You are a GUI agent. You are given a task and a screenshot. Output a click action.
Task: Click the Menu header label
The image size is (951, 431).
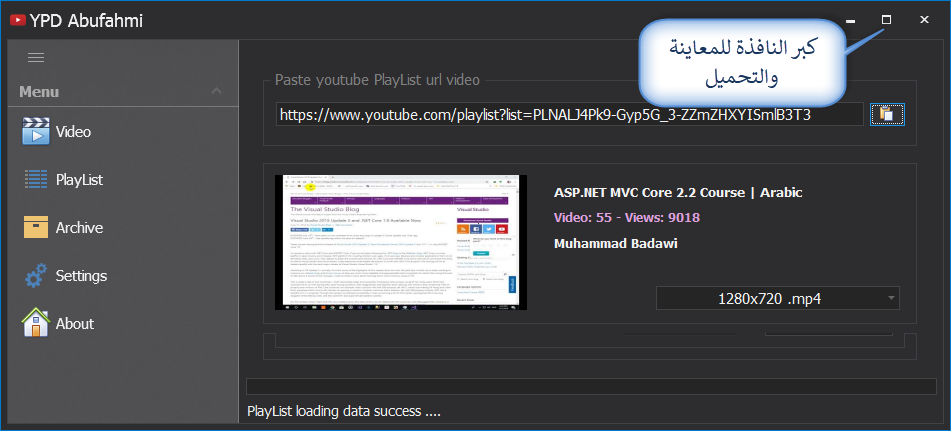pos(39,92)
